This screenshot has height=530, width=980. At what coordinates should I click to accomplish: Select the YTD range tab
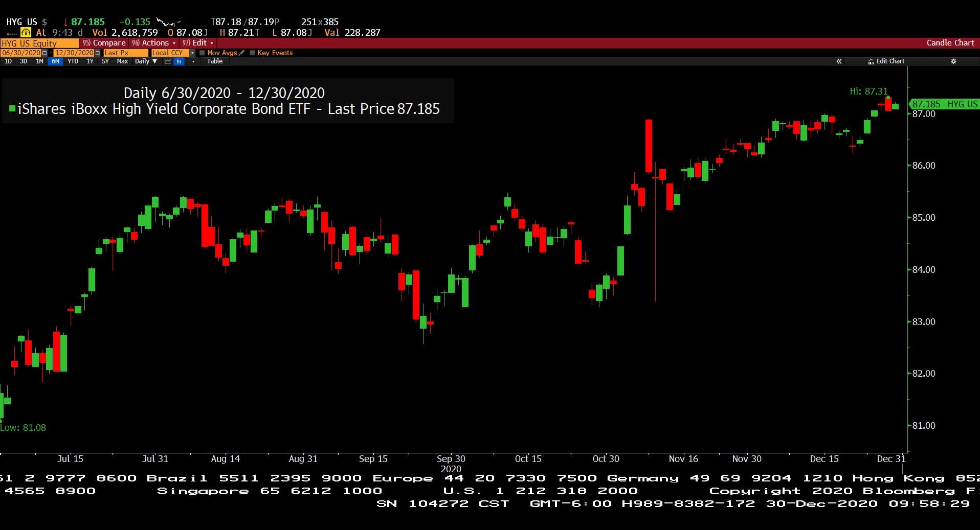tap(73, 61)
